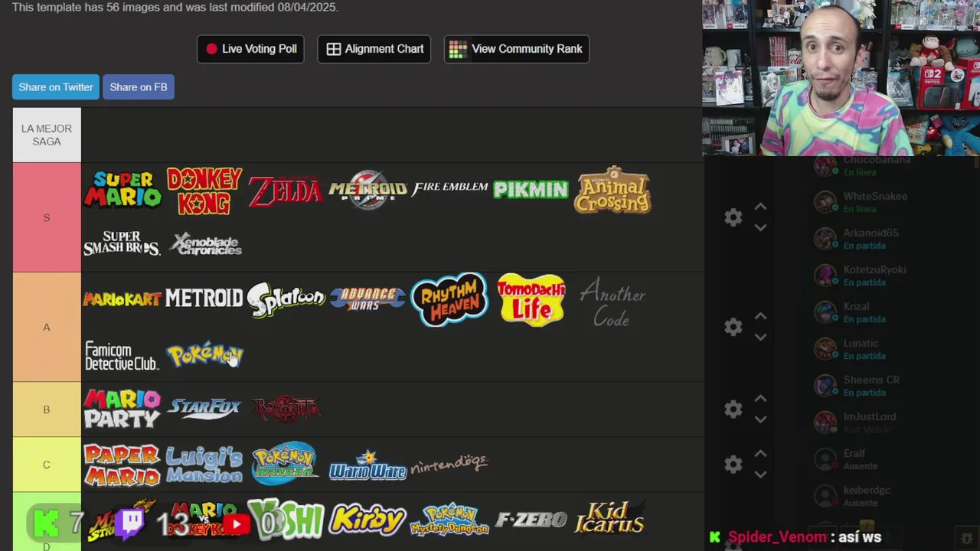This screenshot has height=551, width=980.
Task: Choose the Splatoon logo
Action: pos(286,299)
